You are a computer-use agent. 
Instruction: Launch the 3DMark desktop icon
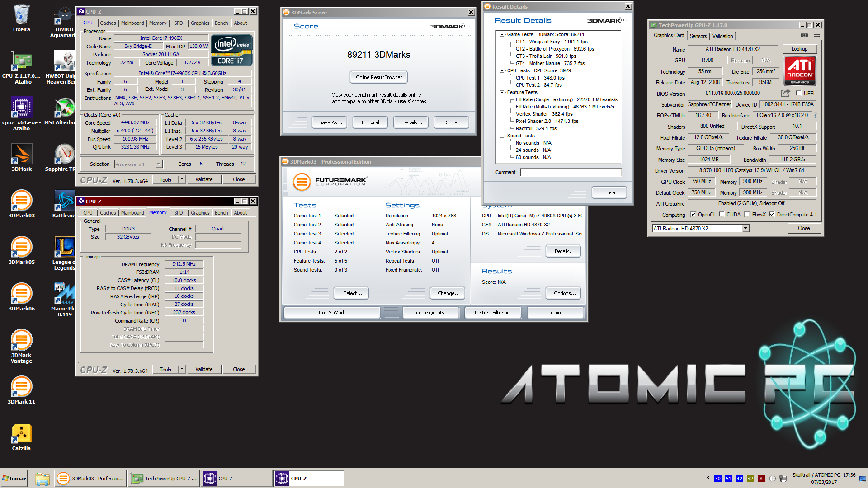click(x=21, y=157)
